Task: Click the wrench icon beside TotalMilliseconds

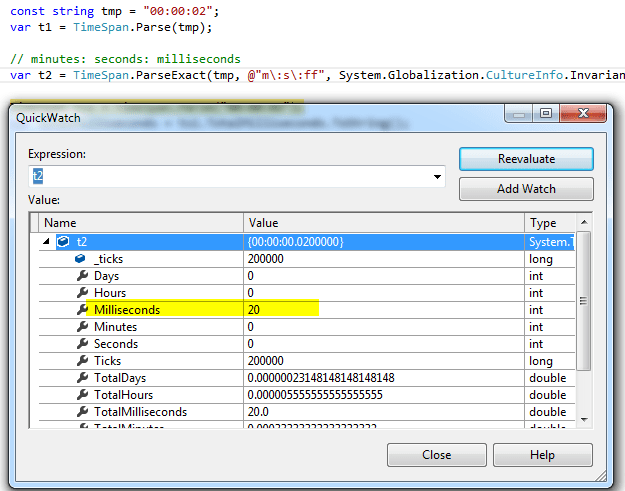Action: [82, 411]
